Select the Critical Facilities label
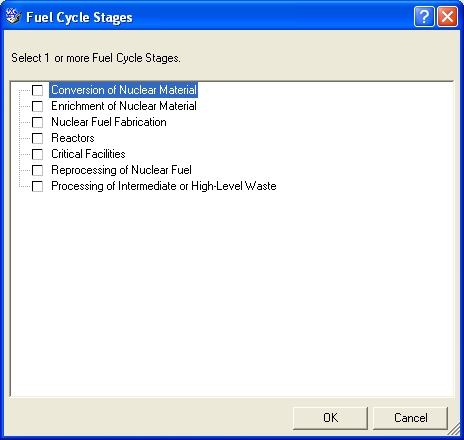464x440 pixels. click(x=88, y=154)
